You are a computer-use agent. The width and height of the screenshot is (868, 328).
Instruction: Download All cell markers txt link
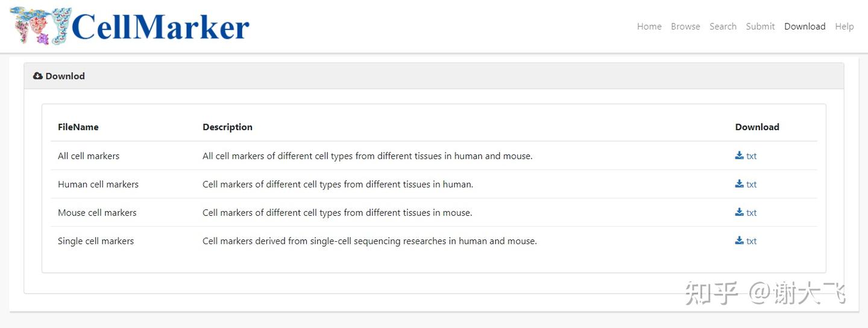tap(752, 156)
